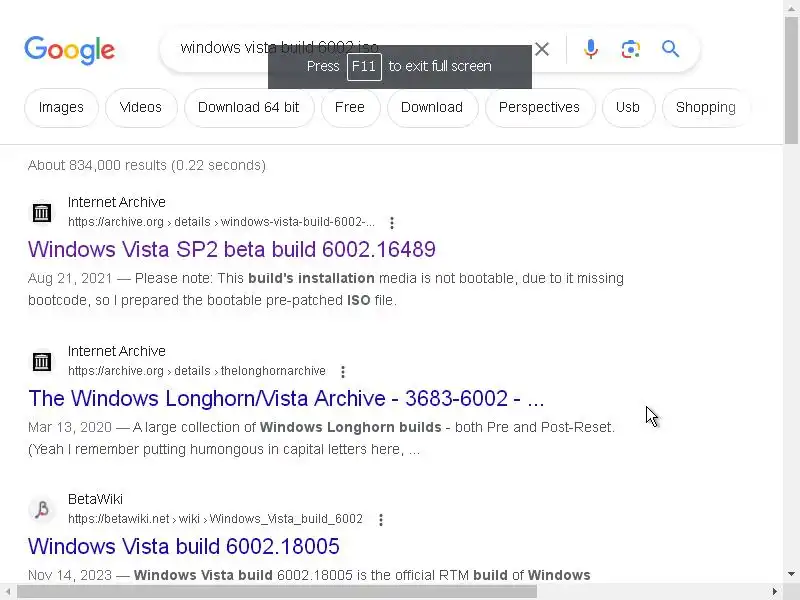The image size is (800, 600).
Task: Open Windows Vista build 6002.18005 link
Action: (x=184, y=546)
